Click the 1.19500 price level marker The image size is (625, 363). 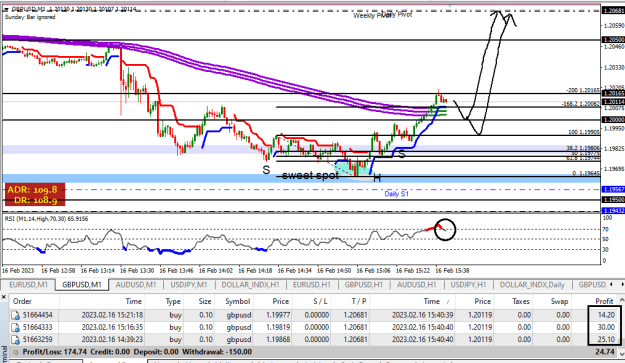pos(613,200)
